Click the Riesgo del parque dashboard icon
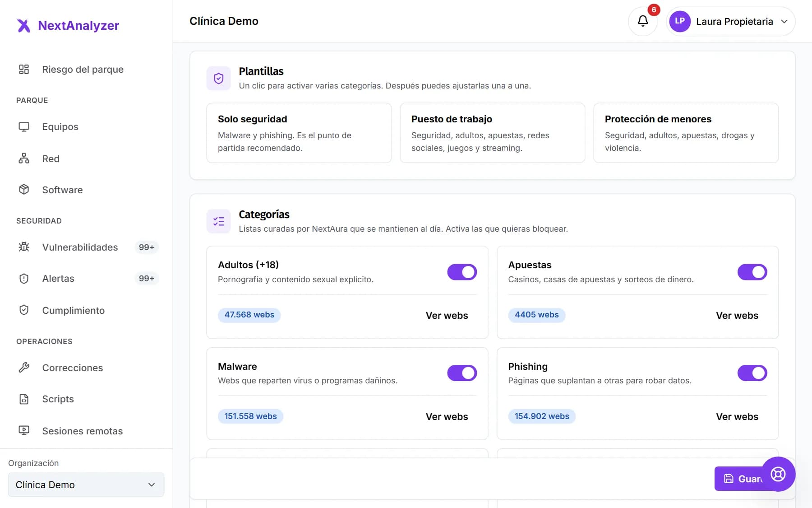This screenshot has height=508, width=812. pos(24,69)
